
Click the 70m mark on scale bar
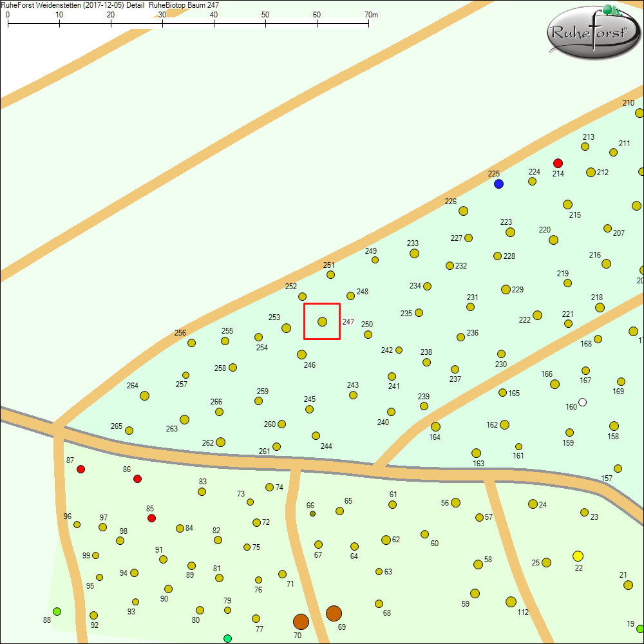pos(368,24)
